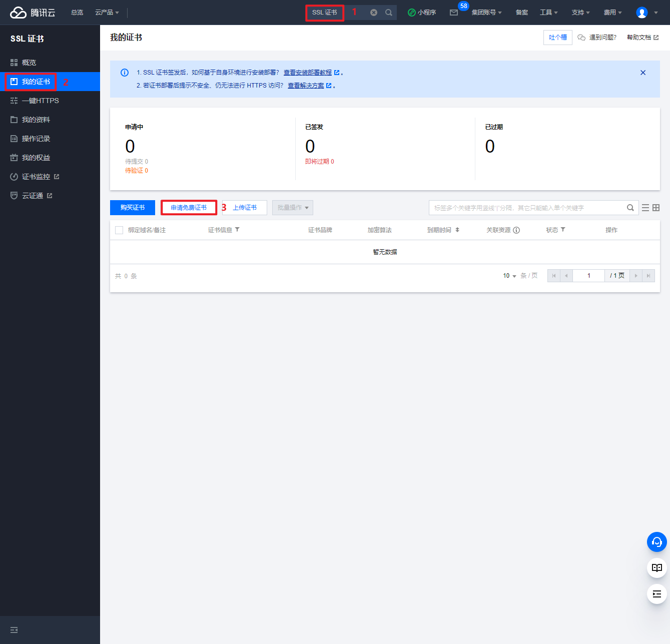This screenshot has width=670, height=644.
Task: Open the 证书信息 column filter icon
Action: (237, 230)
